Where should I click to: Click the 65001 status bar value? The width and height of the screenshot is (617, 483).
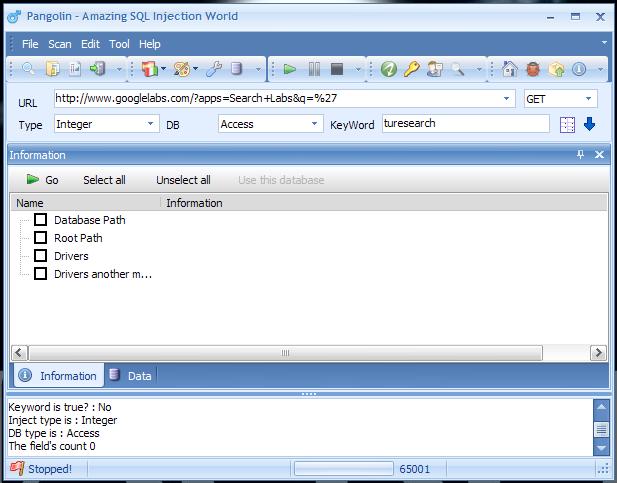coord(414,469)
